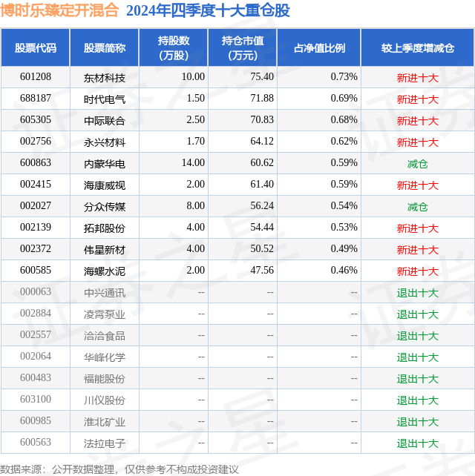
Task: Click the 0.62% net value ratio
Action: click(344, 141)
